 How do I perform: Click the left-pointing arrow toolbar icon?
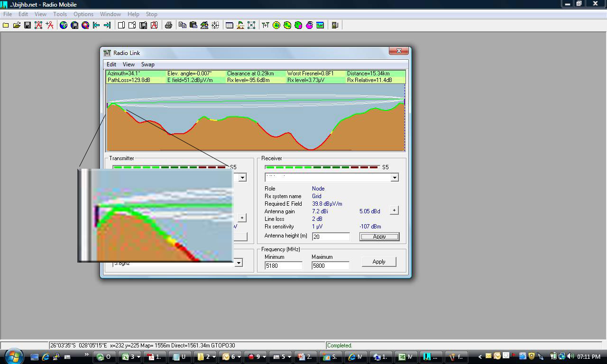96,25
